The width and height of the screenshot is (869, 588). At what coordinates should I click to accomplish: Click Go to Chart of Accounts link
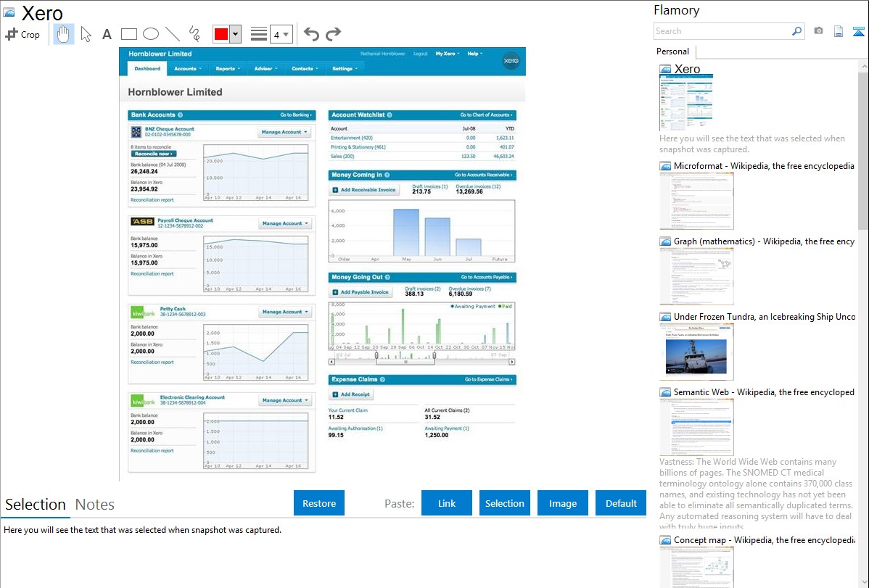tap(486, 115)
